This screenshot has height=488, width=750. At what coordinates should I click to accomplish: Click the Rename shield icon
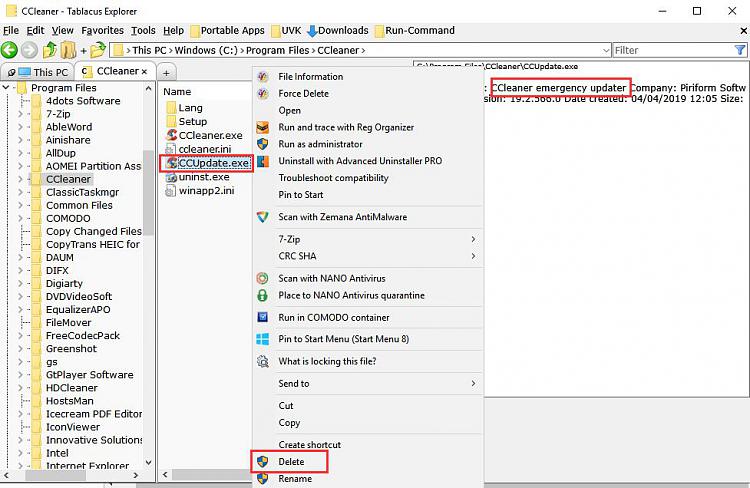pos(263,478)
